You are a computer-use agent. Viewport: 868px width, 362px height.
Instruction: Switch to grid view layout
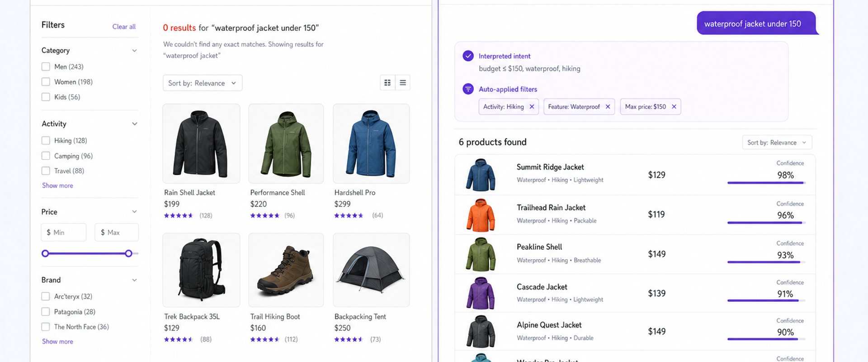(x=387, y=83)
